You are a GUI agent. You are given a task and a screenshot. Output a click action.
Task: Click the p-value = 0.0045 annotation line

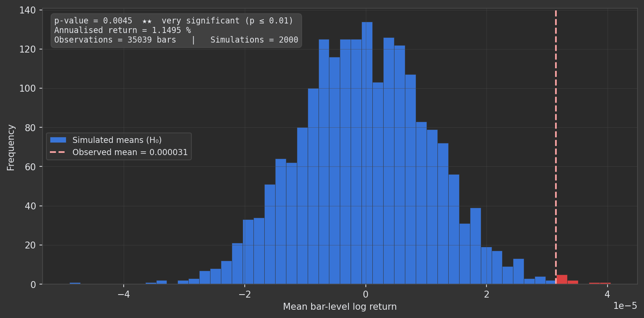click(x=174, y=21)
